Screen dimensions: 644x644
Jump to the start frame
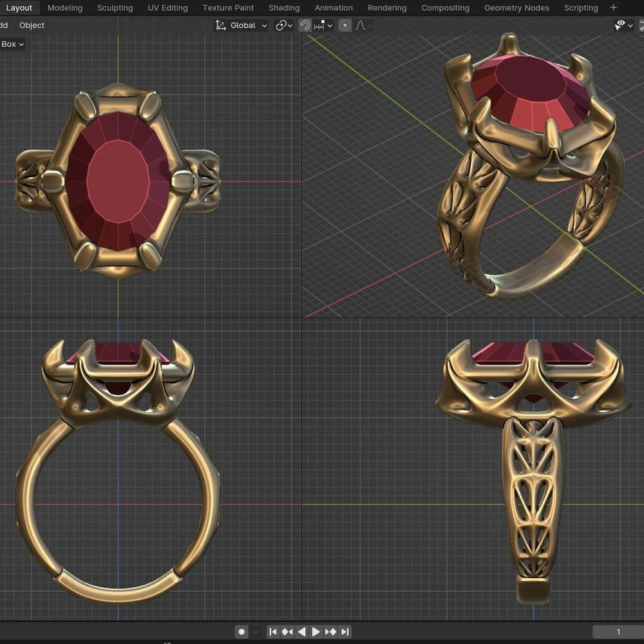[272, 632]
